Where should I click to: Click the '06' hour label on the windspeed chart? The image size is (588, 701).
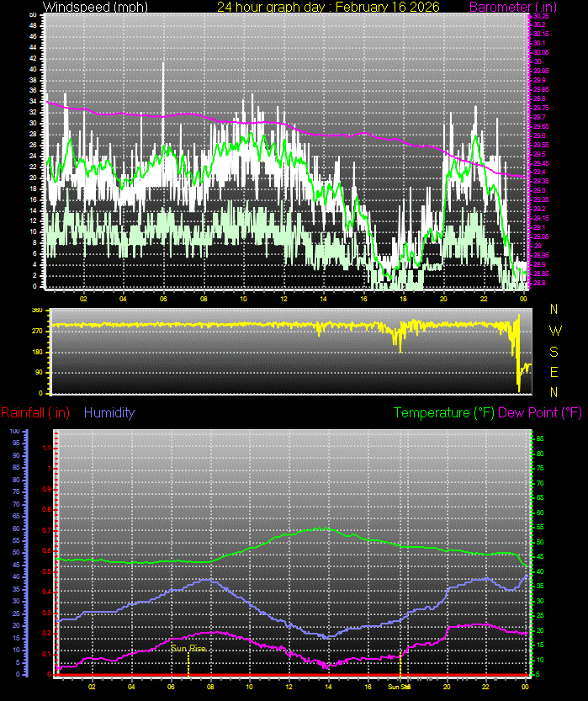tap(163, 299)
